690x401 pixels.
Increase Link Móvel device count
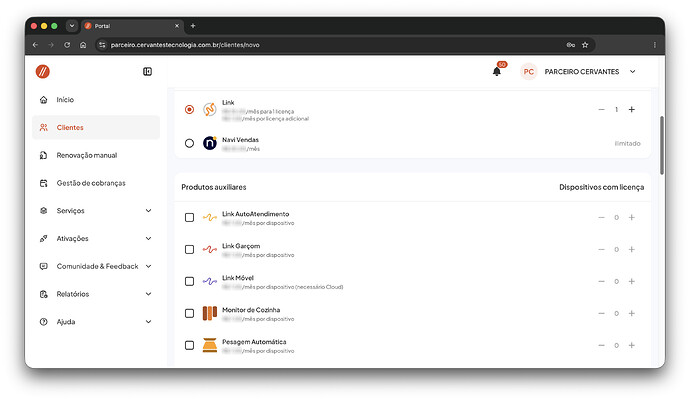tap(631, 281)
